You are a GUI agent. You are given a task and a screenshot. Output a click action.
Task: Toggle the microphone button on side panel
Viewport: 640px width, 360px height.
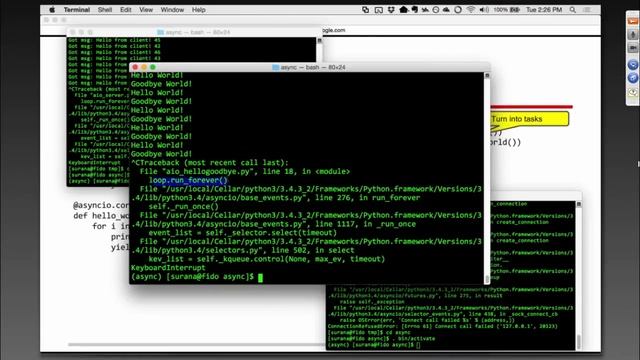click(x=633, y=35)
